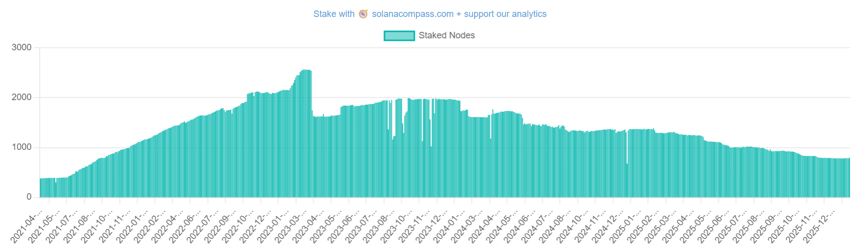The width and height of the screenshot is (868, 244).
Task: Click the 1000 y-axis value label
Action: (21, 147)
